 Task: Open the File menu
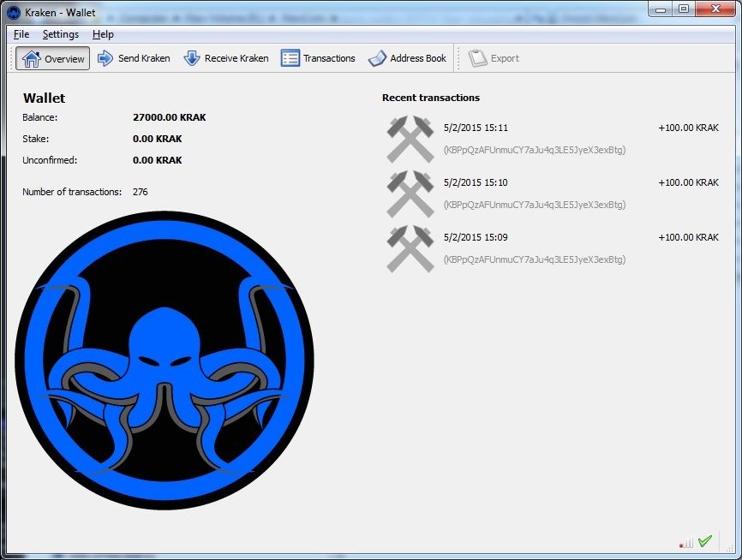(21, 34)
